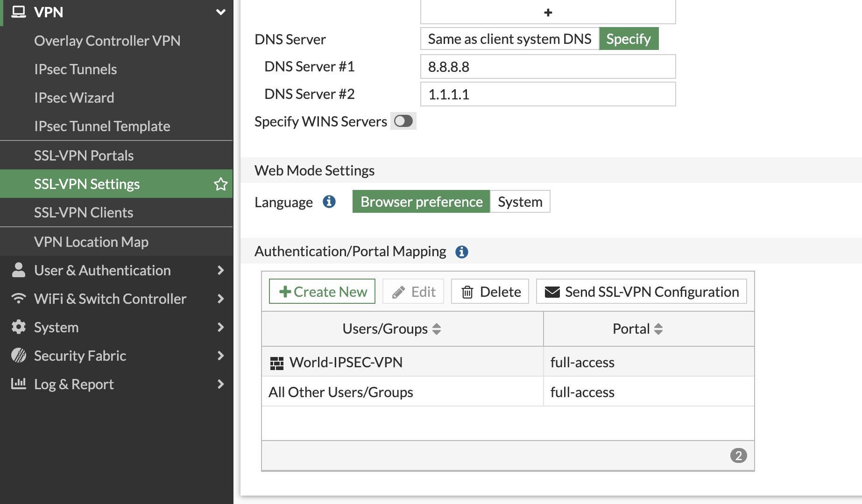This screenshot has height=504, width=862.
Task: Click the DNS Server #1 input field
Action: click(548, 67)
